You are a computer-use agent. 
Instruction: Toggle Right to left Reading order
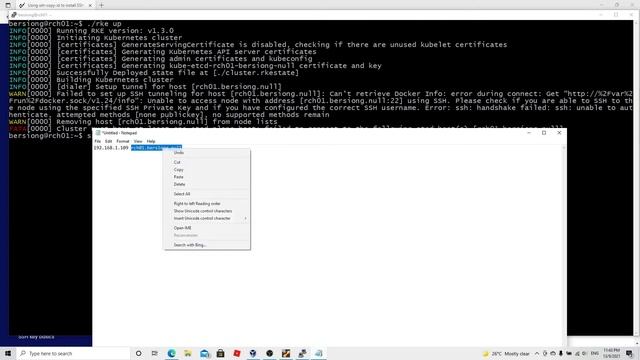(207, 203)
